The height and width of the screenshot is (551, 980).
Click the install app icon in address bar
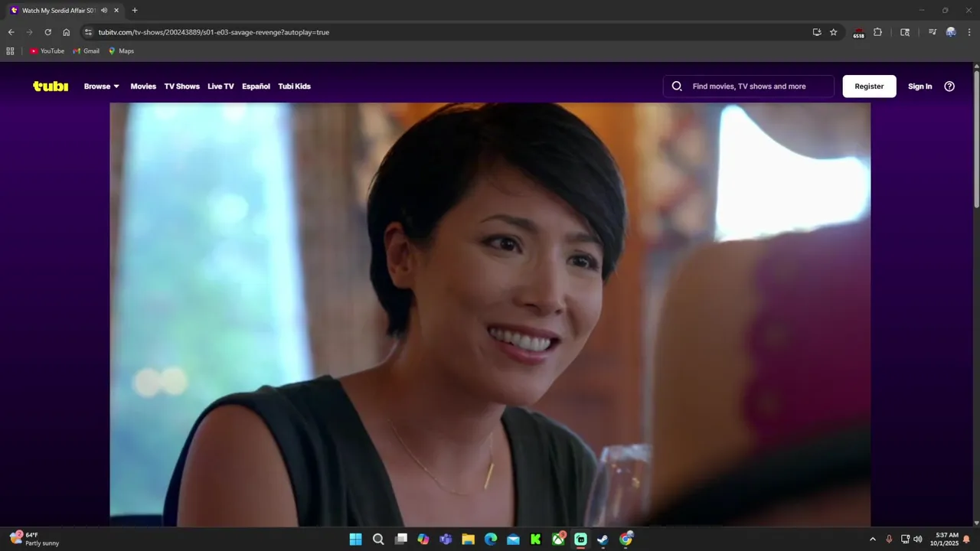pyautogui.click(x=817, y=32)
